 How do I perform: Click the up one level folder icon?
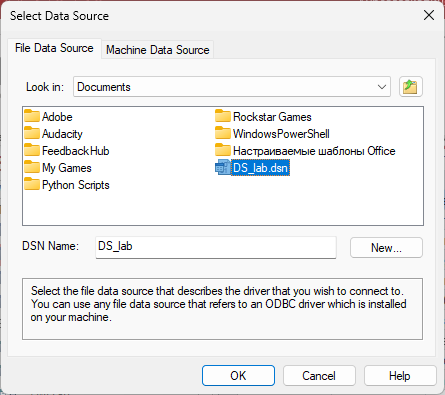click(411, 87)
